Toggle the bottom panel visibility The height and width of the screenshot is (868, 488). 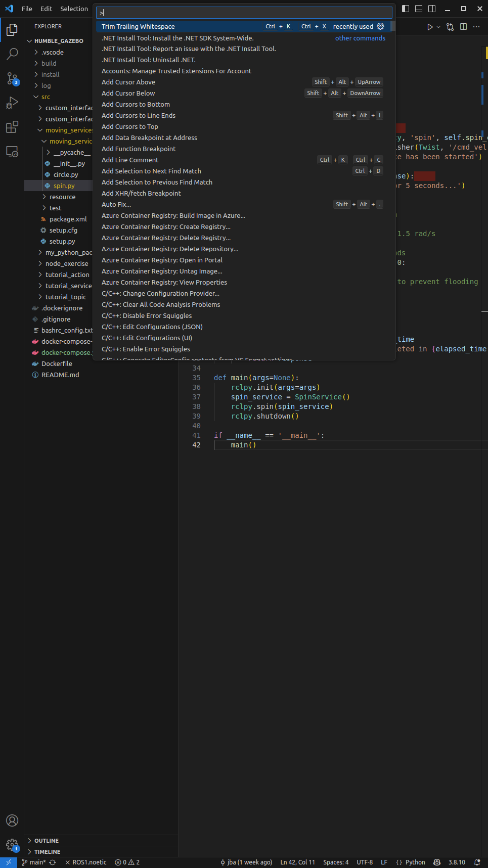pyautogui.click(x=419, y=9)
